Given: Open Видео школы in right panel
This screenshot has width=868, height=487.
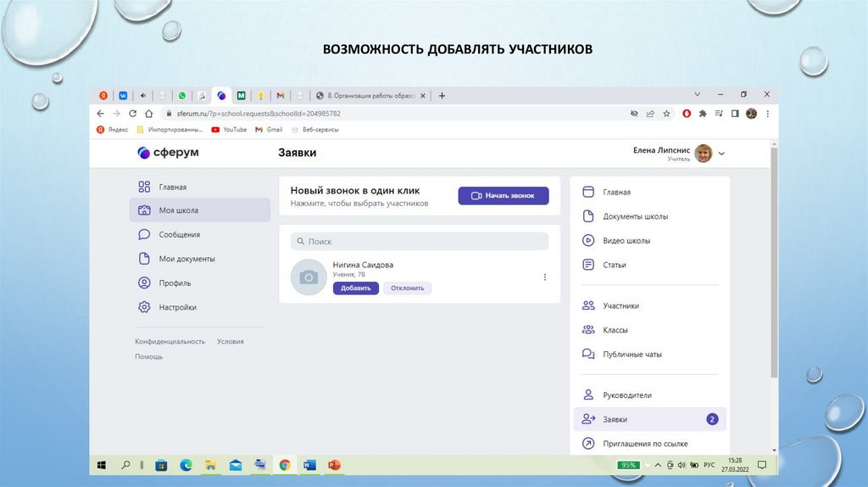Looking at the screenshot, I should pyautogui.click(x=626, y=241).
